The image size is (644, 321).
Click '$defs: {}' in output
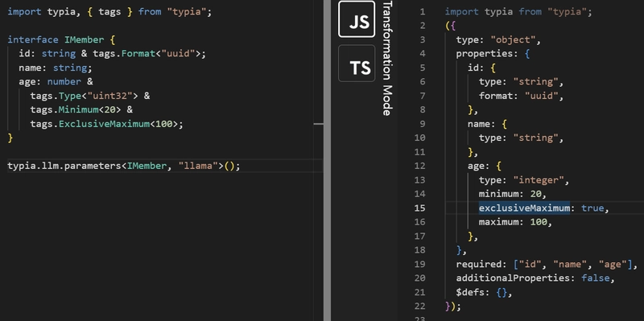(481, 292)
